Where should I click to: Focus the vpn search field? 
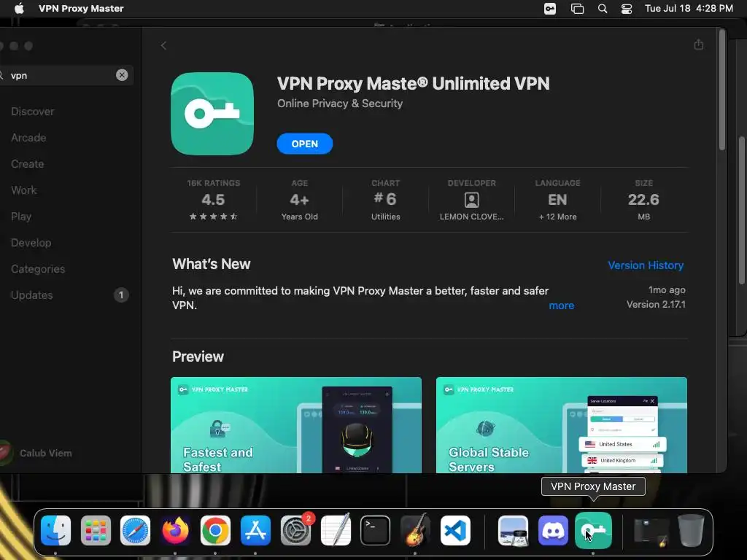click(x=62, y=75)
